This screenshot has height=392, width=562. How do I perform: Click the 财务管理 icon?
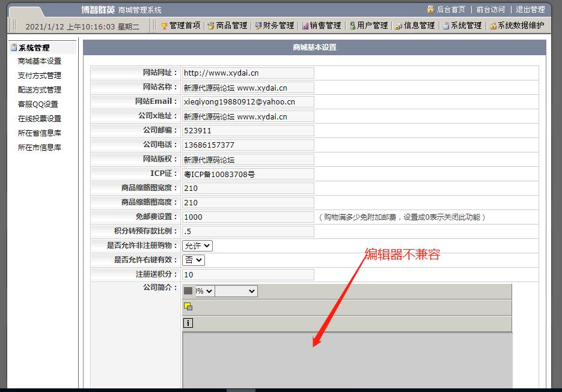click(x=258, y=26)
